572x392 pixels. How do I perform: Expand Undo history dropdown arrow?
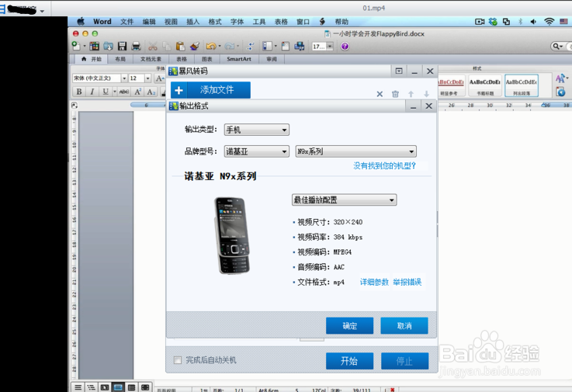click(219, 46)
